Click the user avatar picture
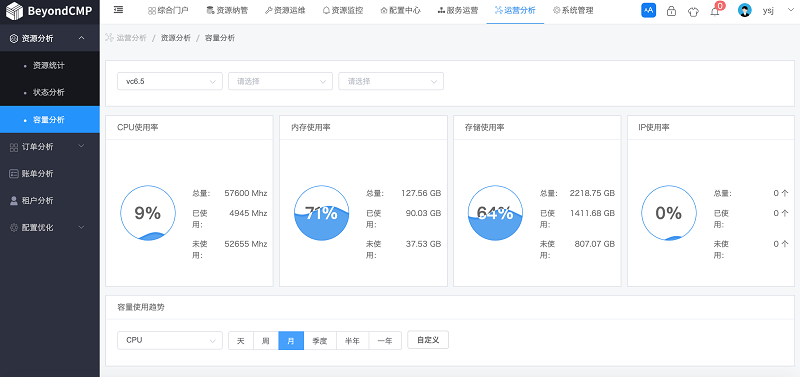800x377 pixels. pyautogui.click(x=745, y=11)
